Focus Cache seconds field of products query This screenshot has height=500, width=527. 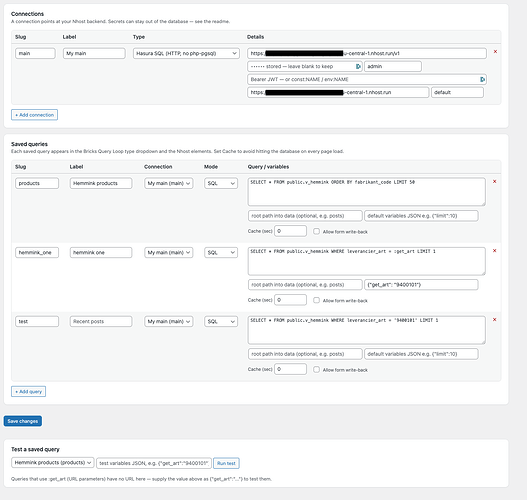[x=290, y=231]
